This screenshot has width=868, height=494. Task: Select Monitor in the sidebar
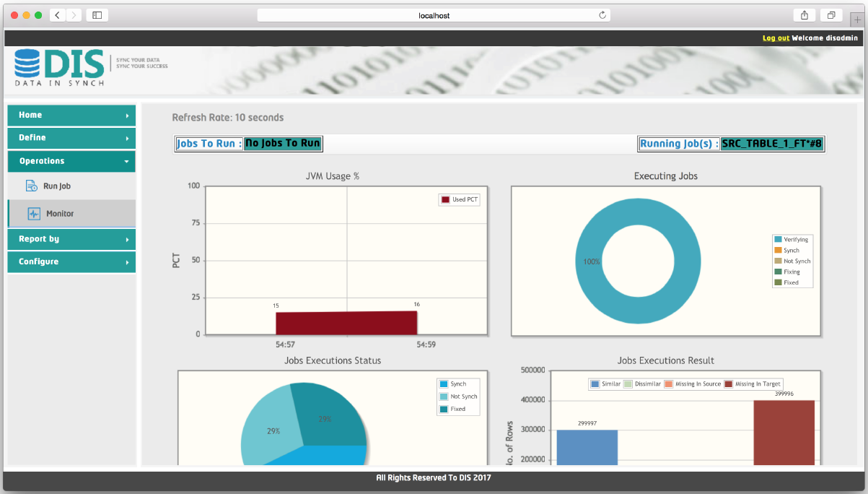tap(71, 214)
